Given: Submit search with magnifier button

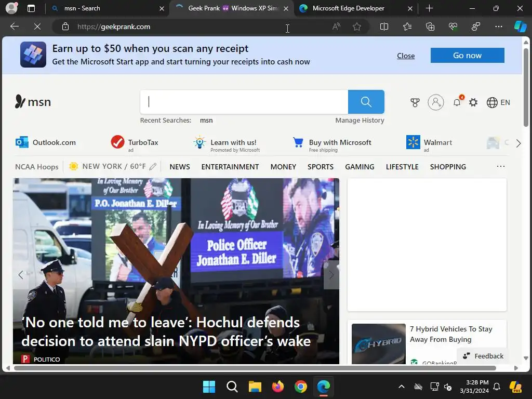Looking at the screenshot, I should (x=366, y=102).
